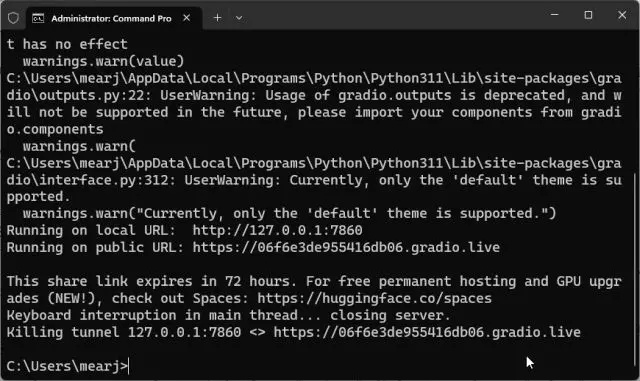Click the local URL http://127.0.0.1:7860
This screenshot has width=640, height=381.
[x=278, y=230]
